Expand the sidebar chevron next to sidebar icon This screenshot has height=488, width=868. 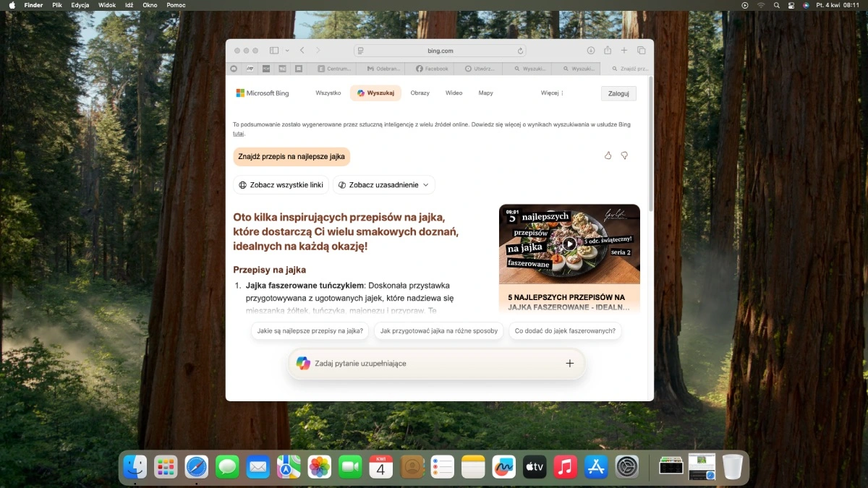tap(287, 51)
